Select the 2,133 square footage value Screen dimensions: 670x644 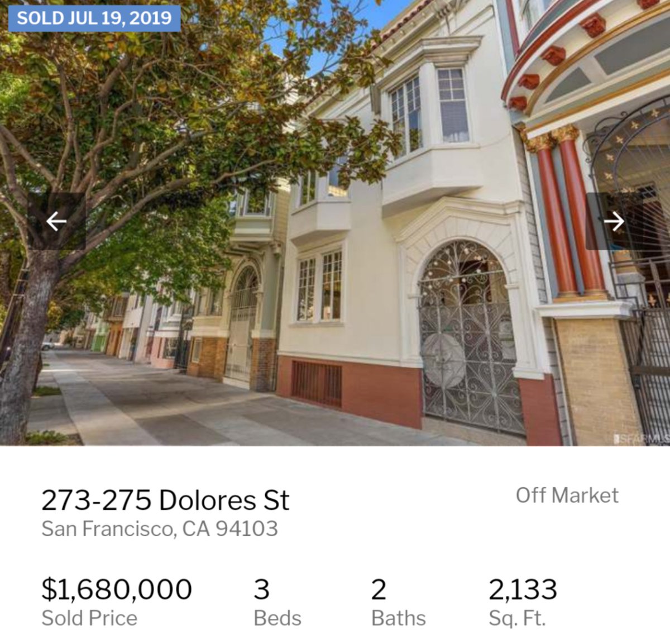pos(523,590)
